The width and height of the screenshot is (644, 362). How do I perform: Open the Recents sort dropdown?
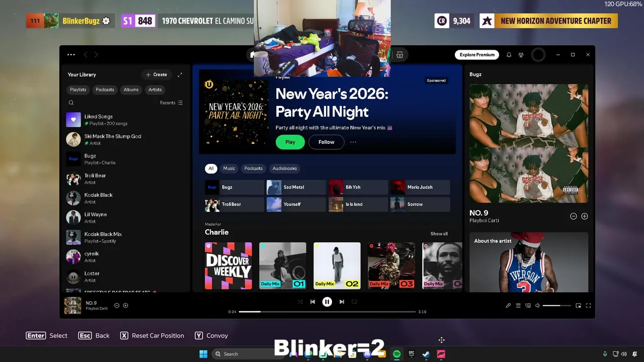tap(171, 103)
